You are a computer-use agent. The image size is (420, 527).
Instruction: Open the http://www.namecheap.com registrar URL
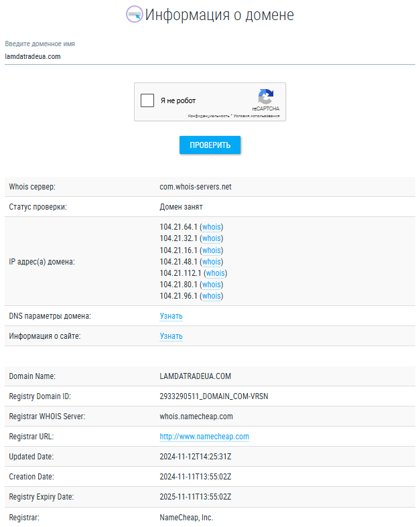point(204,437)
